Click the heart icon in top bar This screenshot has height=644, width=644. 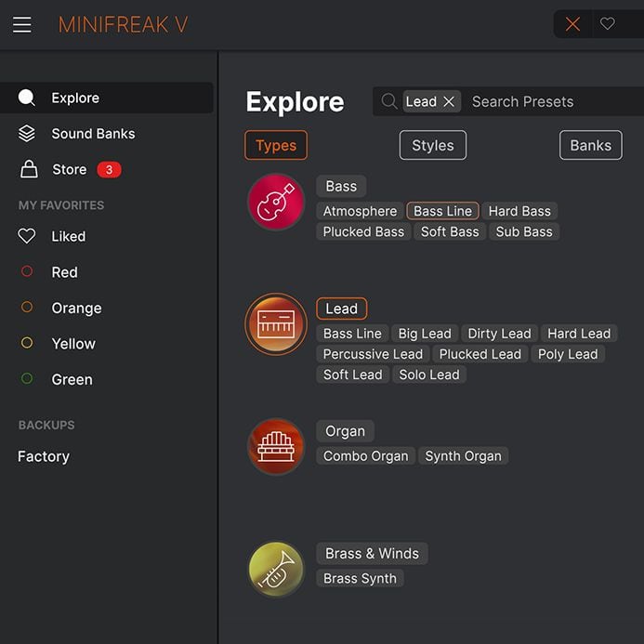pos(608,24)
